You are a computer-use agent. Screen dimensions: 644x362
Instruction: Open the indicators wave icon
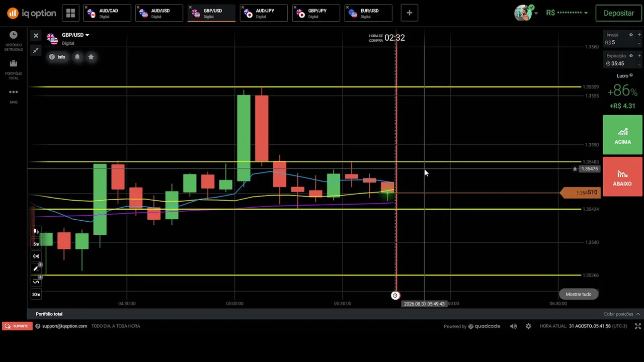[x=36, y=282]
